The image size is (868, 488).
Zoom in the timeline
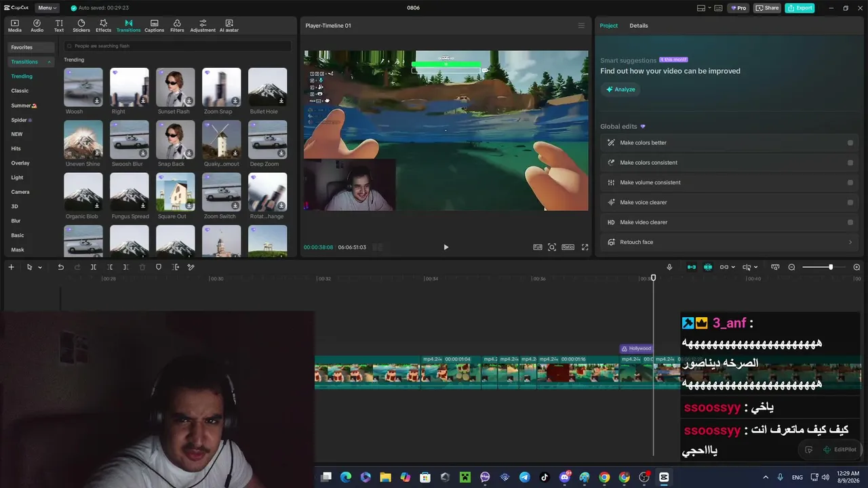click(856, 267)
